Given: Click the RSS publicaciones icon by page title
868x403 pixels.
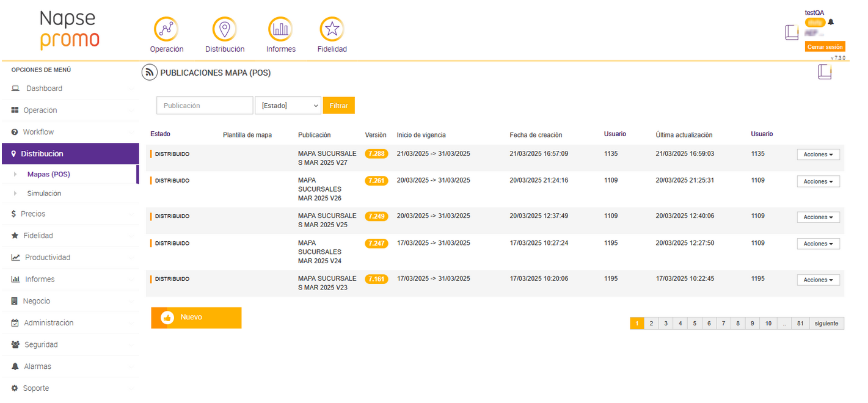Looking at the screenshot, I should tap(149, 73).
